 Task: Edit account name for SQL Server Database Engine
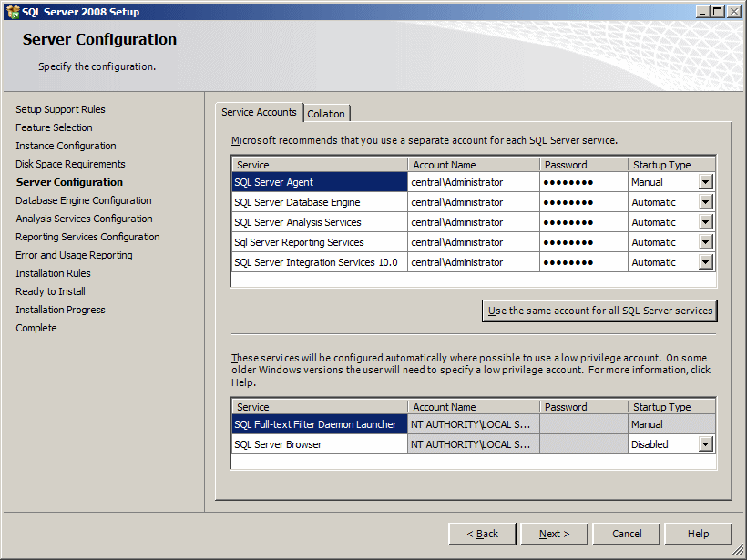(x=474, y=202)
